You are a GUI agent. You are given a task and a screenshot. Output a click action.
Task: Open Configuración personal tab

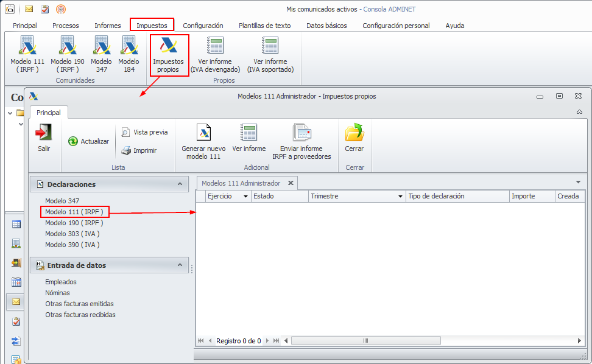tap(396, 26)
